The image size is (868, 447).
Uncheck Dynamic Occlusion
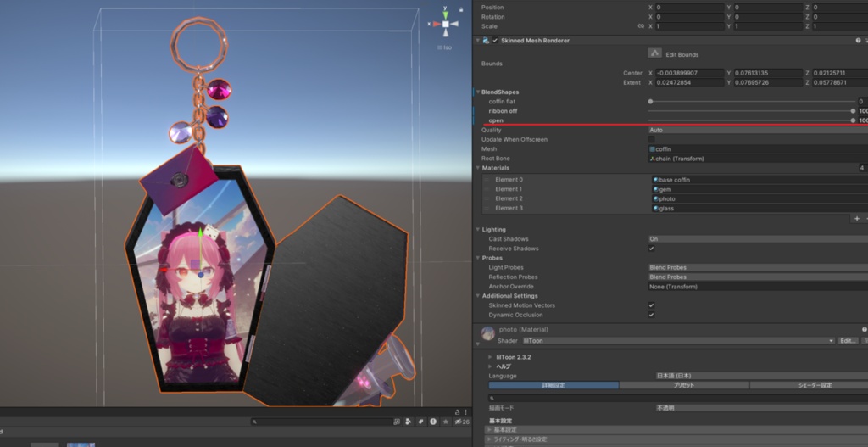click(x=651, y=315)
